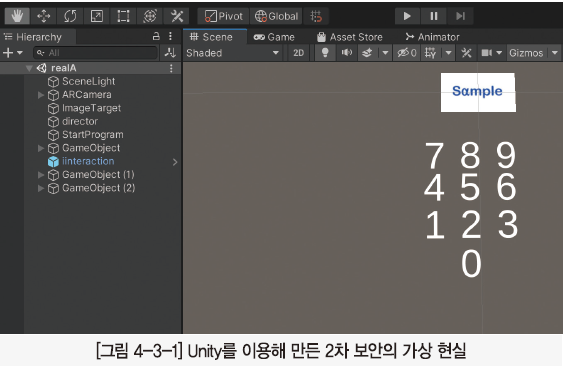
Task: Open scene effects dropdown arrow
Action: 385,53
